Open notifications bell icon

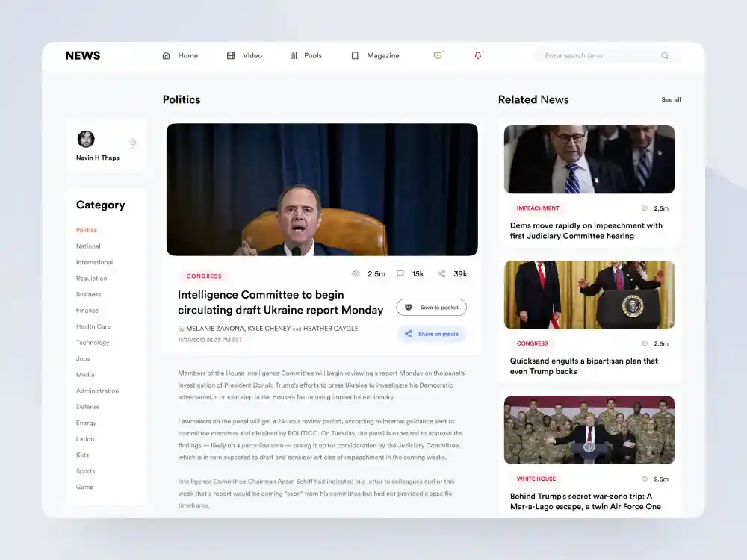pyautogui.click(x=478, y=55)
